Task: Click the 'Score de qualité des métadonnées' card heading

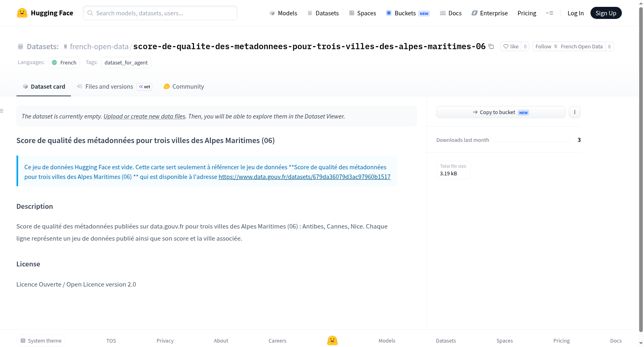Action: click(x=145, y=140)
